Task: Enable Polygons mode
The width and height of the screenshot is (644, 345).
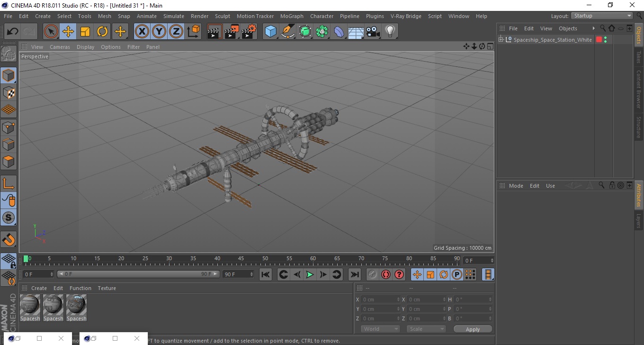Action: 9,161
